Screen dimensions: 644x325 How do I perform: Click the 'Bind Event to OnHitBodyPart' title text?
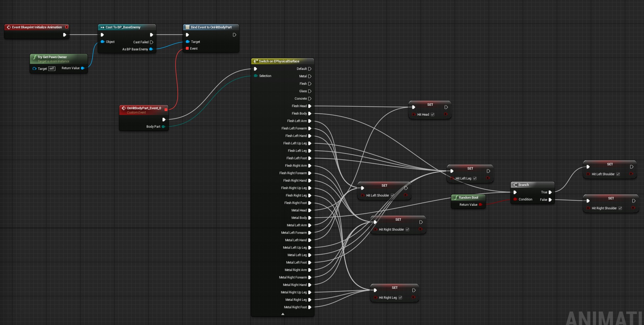(x=211, y=27)
